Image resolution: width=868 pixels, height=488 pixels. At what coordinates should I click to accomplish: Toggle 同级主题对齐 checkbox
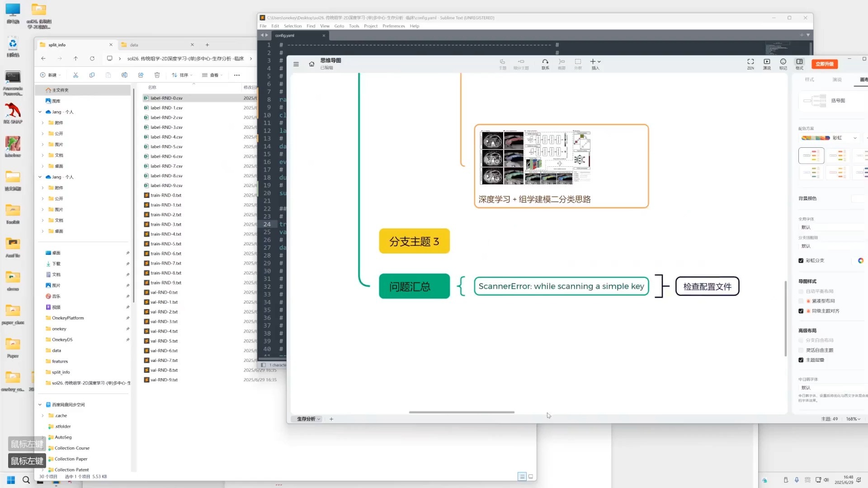coord(801,311)
